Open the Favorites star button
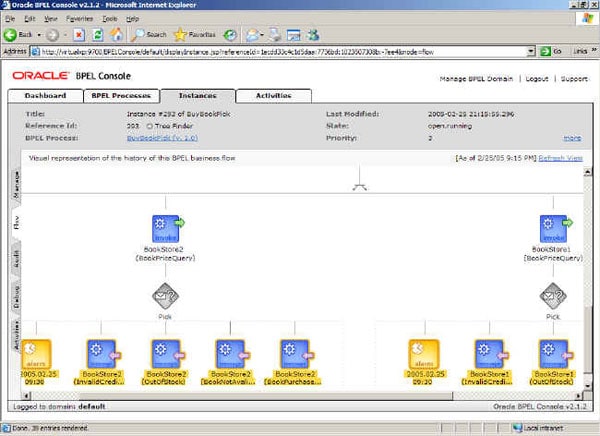Screen dimensions: 600x436 coord(194,35)
